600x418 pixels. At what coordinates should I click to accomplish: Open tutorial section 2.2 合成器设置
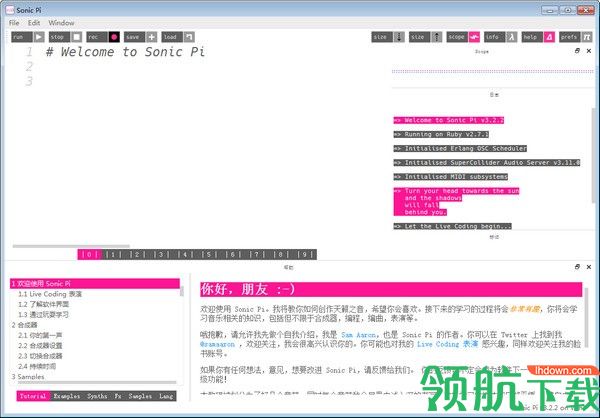pos(40,346)
